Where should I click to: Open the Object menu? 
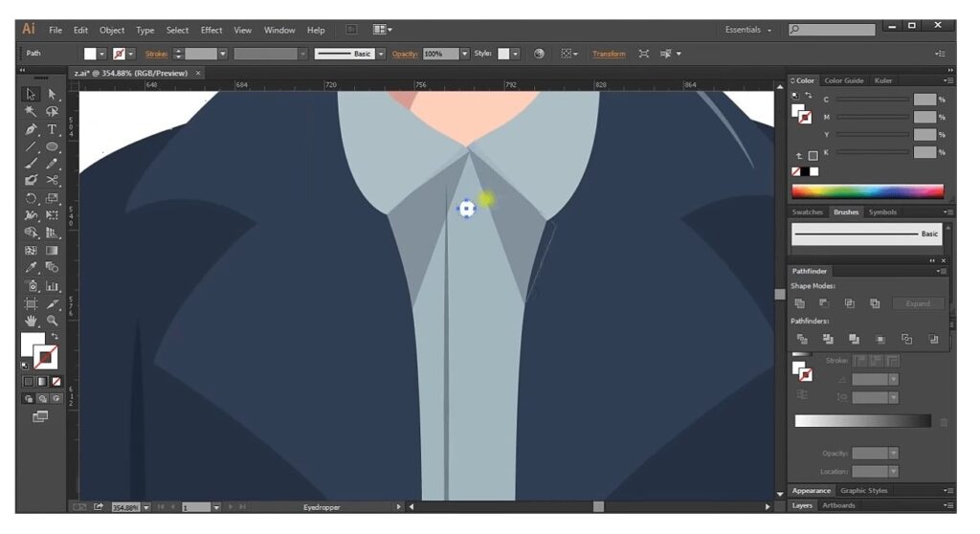point(112,30)
